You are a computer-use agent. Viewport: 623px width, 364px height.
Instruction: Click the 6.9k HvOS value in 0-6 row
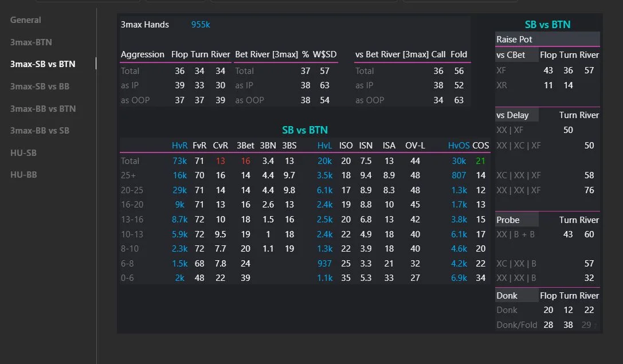click(x=459, y=278)
